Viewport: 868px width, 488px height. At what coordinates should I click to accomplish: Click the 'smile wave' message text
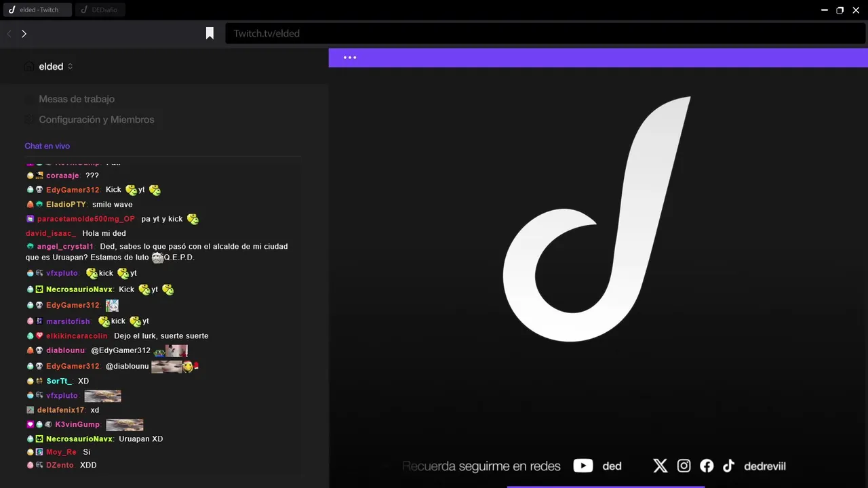click(113, 204)
